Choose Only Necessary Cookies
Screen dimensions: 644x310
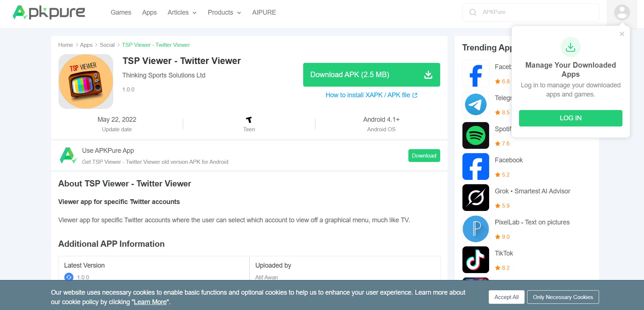563,297
